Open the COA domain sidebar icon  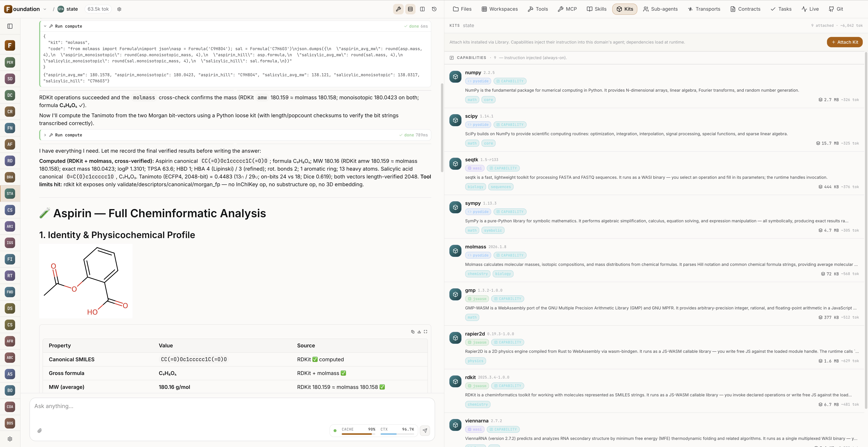[x=10, y=407]
